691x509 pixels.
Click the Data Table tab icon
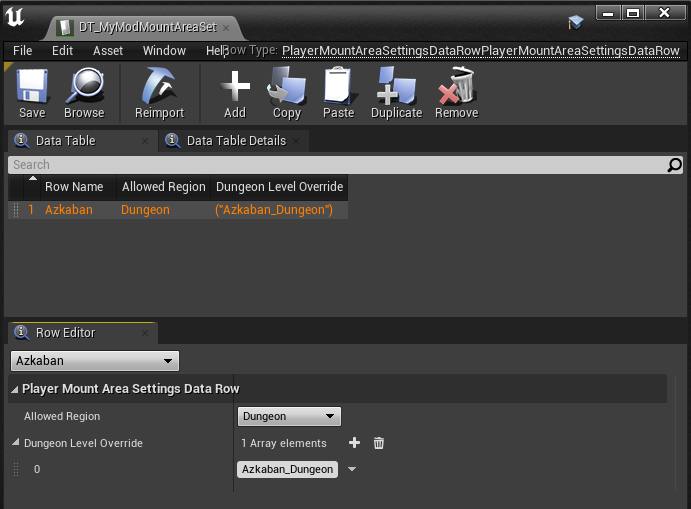[22, 141]
